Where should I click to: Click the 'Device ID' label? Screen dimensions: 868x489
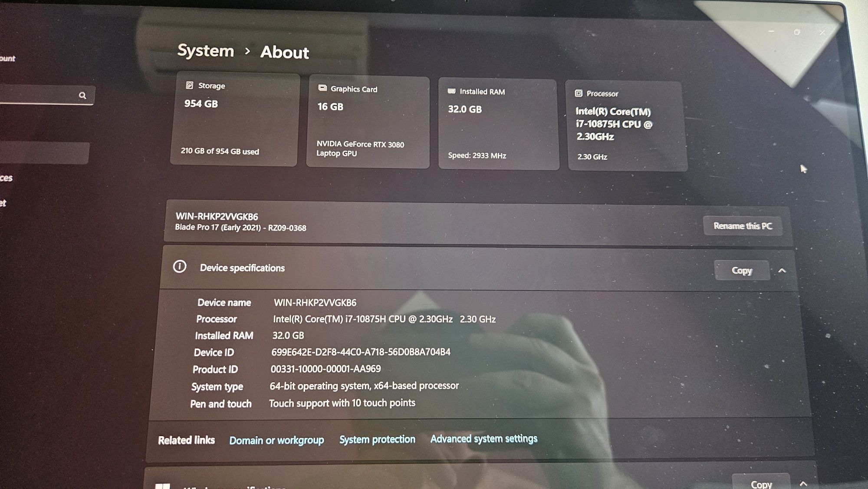coord(214,352)
